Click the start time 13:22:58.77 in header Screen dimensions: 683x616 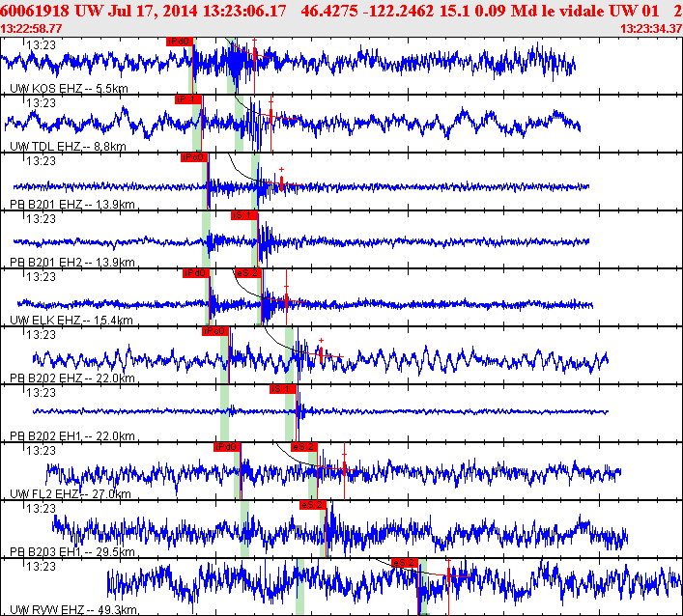(31, 29)
